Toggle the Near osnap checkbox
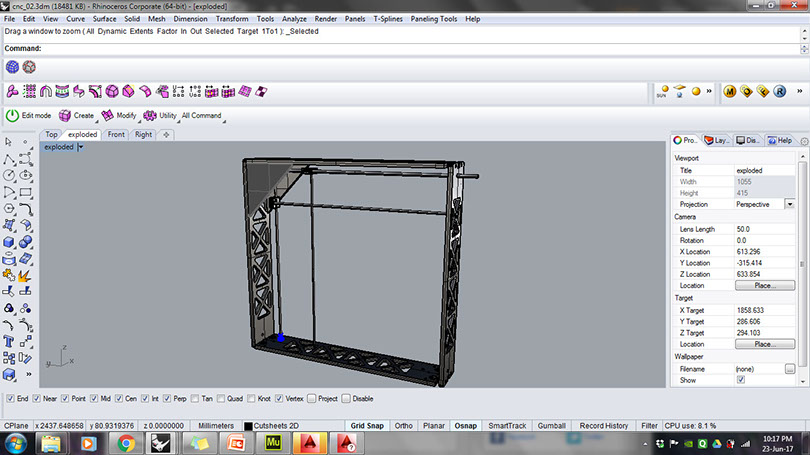The height and width of the screenshot is (455, 810). (36, 399)
